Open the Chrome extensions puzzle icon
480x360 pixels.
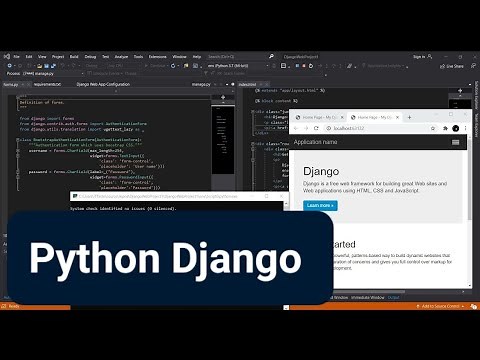(445, 128)
